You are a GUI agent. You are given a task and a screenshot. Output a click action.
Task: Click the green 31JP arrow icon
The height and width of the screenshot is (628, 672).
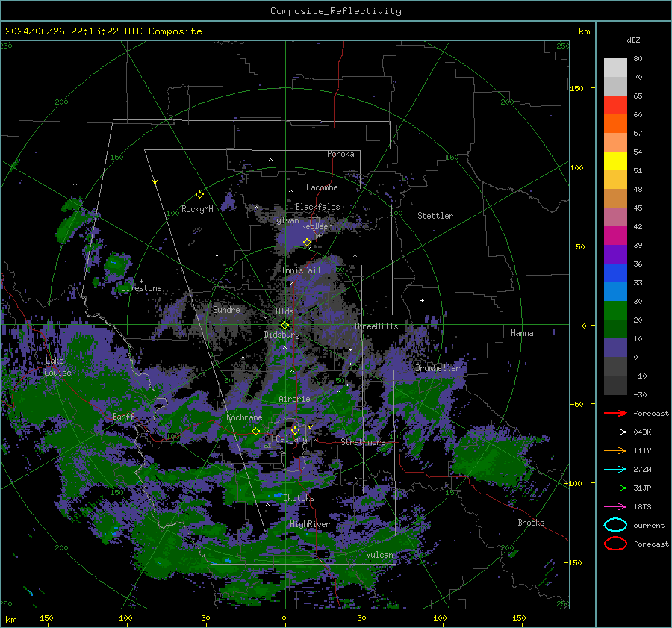(615, 488)
